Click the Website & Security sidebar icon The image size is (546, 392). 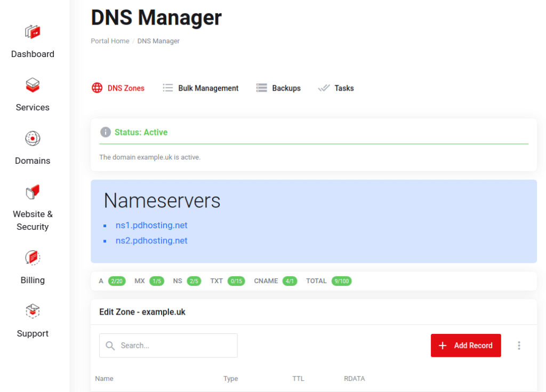tap(32, 191)
